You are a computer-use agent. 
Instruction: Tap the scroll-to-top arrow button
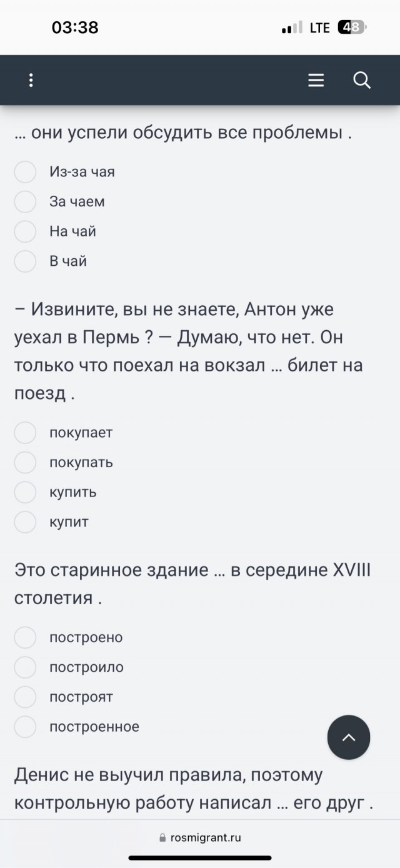(349, 737)
